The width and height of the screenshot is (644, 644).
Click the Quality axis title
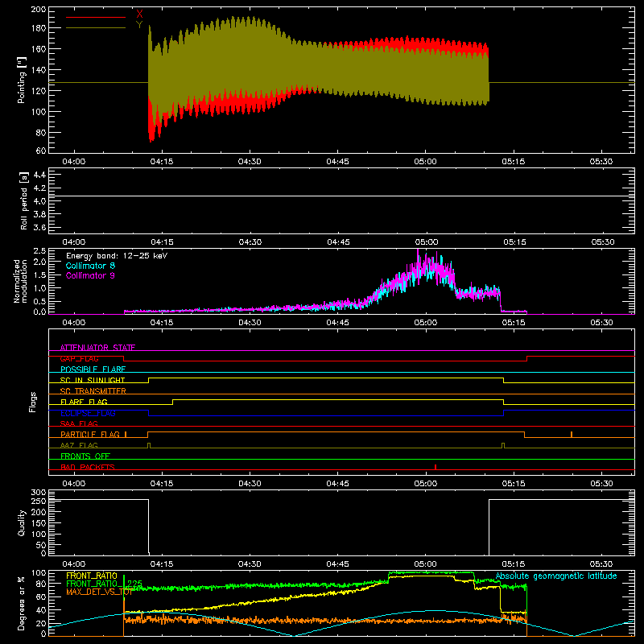click(x=22, y=522)
